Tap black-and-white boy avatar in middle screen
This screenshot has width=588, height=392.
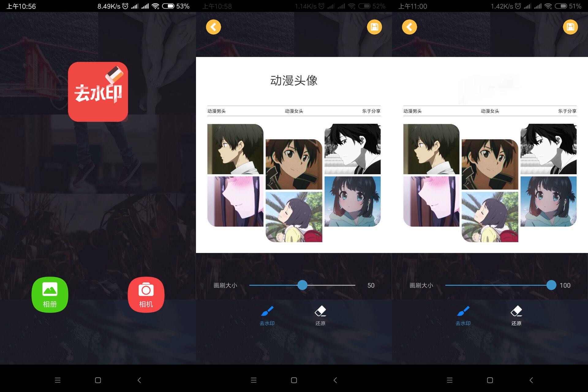352,149
